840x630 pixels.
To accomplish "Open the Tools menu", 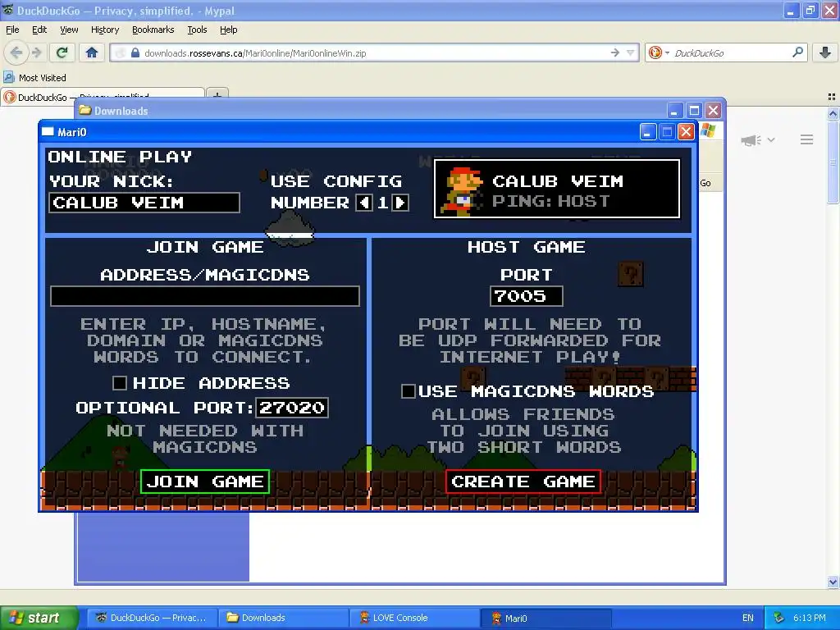I will [x=197, y=30].
